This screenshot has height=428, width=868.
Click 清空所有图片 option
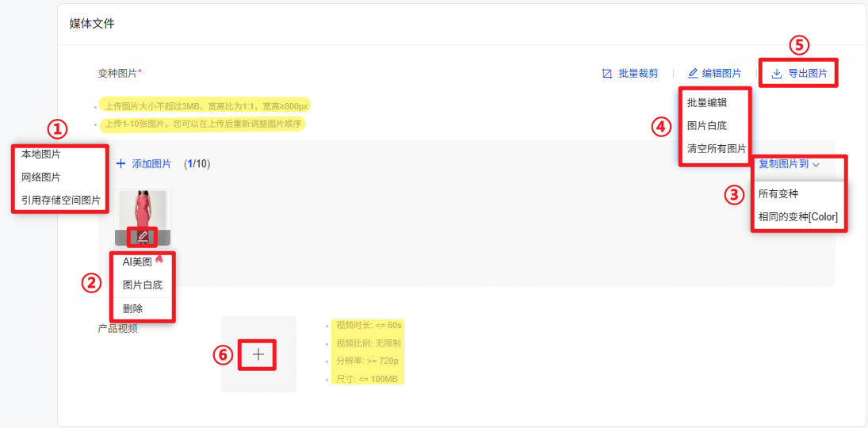pyautogui.click(x=717, y=148)
